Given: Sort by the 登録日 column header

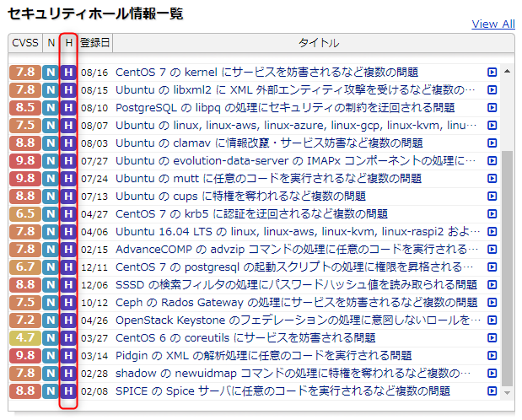Looking at the screenshot, I should (95, 43).
